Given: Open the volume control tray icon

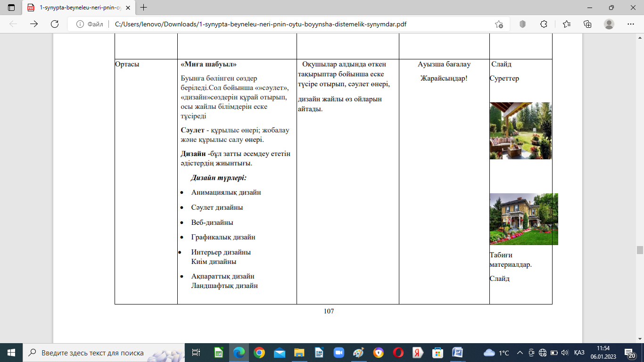Looking at the screenshot, I should pos(564,353).
